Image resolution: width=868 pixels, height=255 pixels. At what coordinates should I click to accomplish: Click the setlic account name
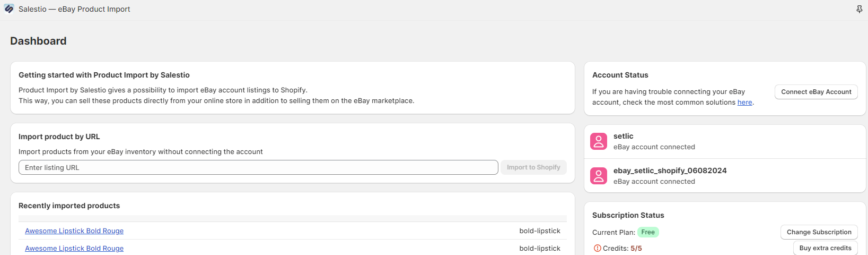624,136
